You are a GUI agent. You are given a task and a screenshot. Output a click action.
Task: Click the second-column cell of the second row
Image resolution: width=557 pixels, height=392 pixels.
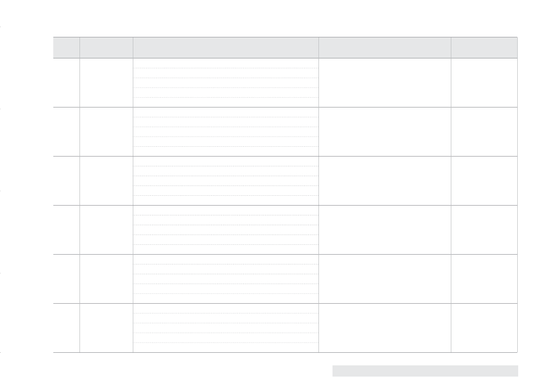click(106, 132)
